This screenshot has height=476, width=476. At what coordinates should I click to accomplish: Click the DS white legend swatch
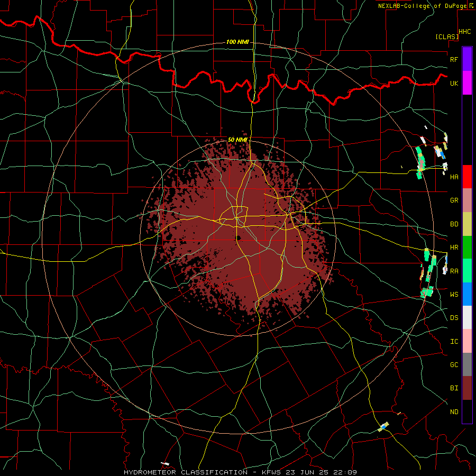pos(467,317)
